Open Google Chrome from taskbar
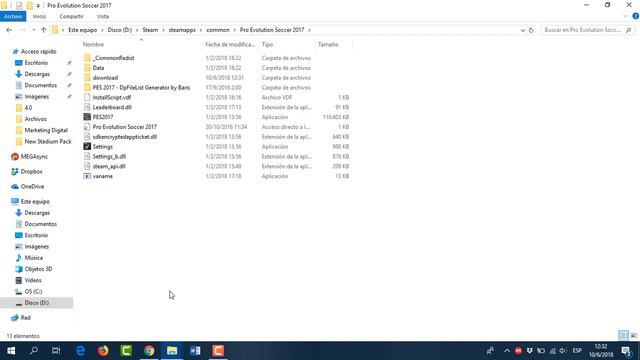Screen dimensions: 640x360 [149, 351]
